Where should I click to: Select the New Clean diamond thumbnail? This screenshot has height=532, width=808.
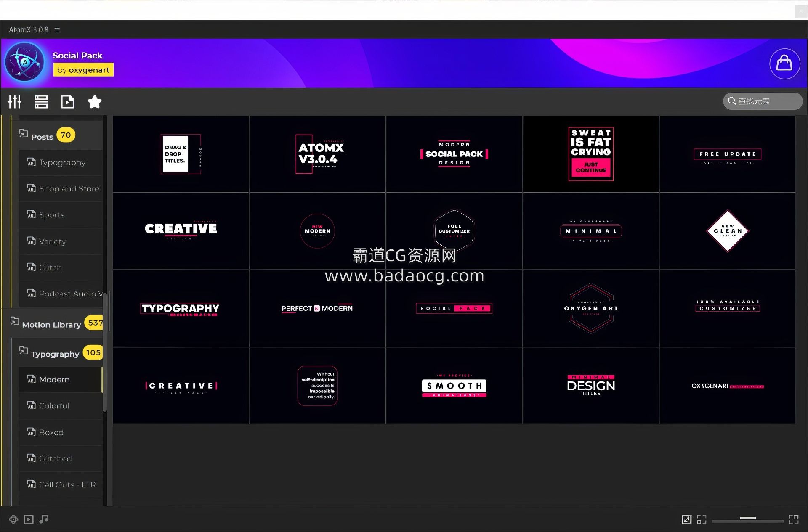[x=728, y=231]
